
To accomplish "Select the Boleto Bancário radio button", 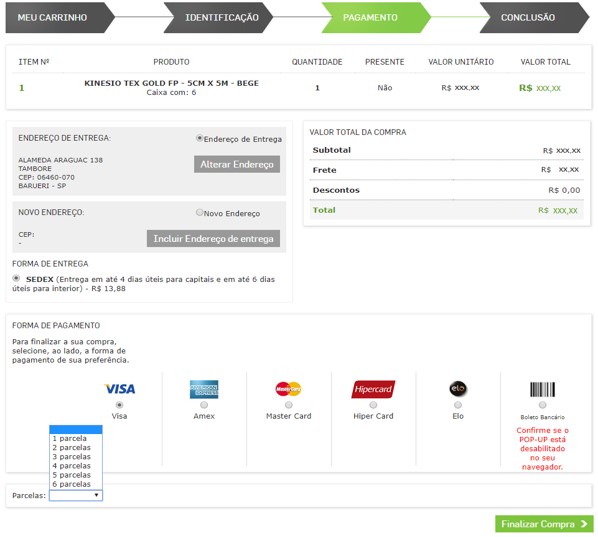I will (x=542, y=405).
